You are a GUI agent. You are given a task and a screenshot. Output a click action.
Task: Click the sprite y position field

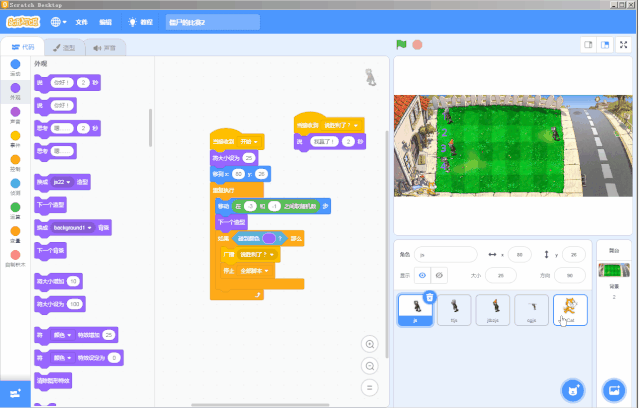tap(574, 254)
